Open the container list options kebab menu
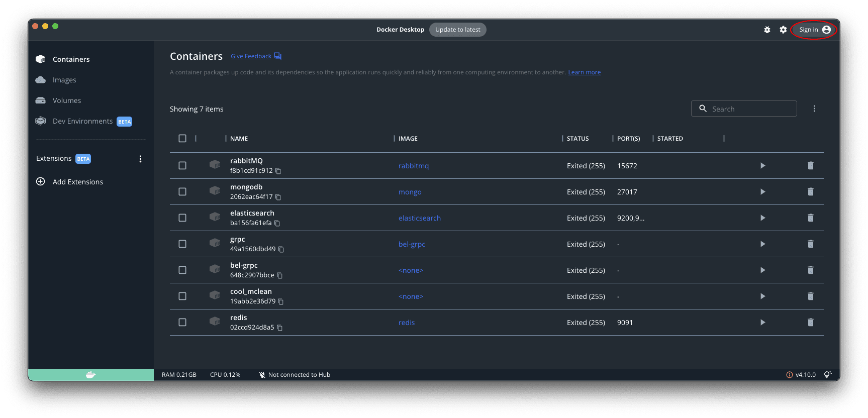 (x=814, y=109)
